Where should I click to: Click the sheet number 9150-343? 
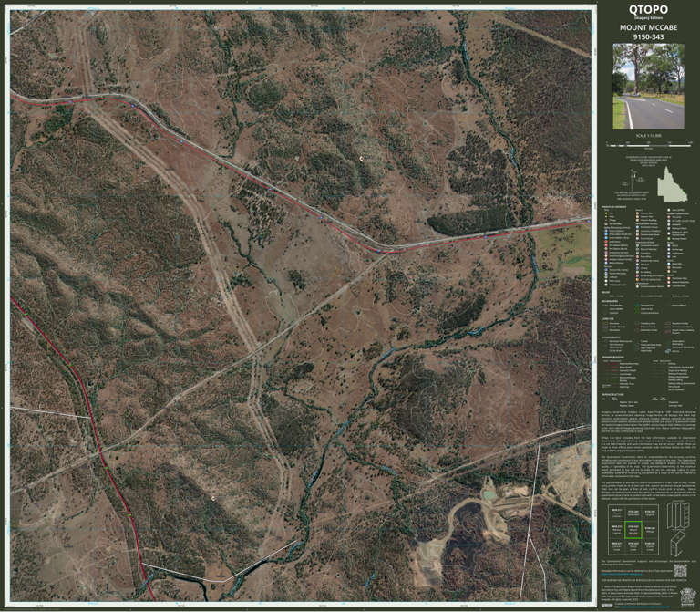[648, 37]
